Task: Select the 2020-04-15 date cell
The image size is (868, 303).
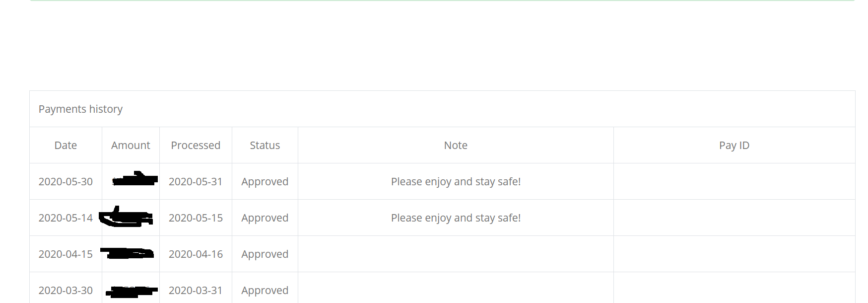Action: 66,254
